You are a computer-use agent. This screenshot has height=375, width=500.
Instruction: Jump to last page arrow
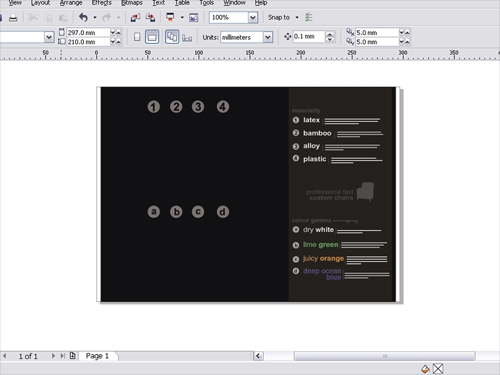click(62, 356)
